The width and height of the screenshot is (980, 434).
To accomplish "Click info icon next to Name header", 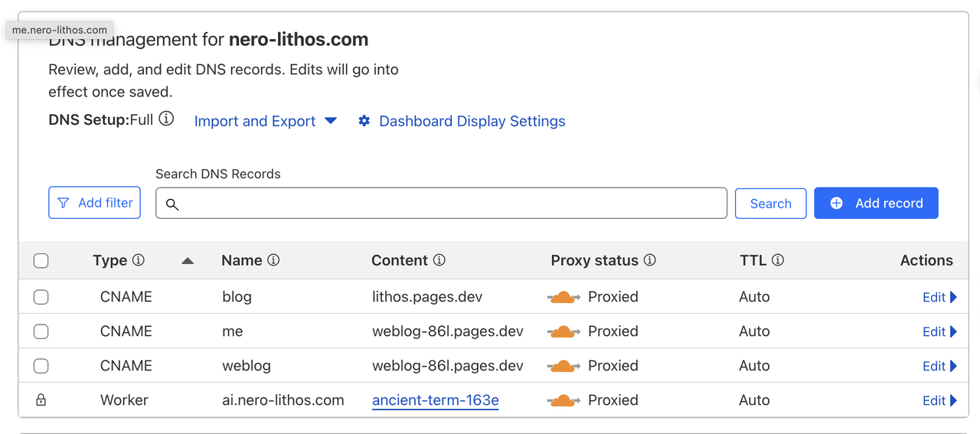I will click(x=273, y=260).
